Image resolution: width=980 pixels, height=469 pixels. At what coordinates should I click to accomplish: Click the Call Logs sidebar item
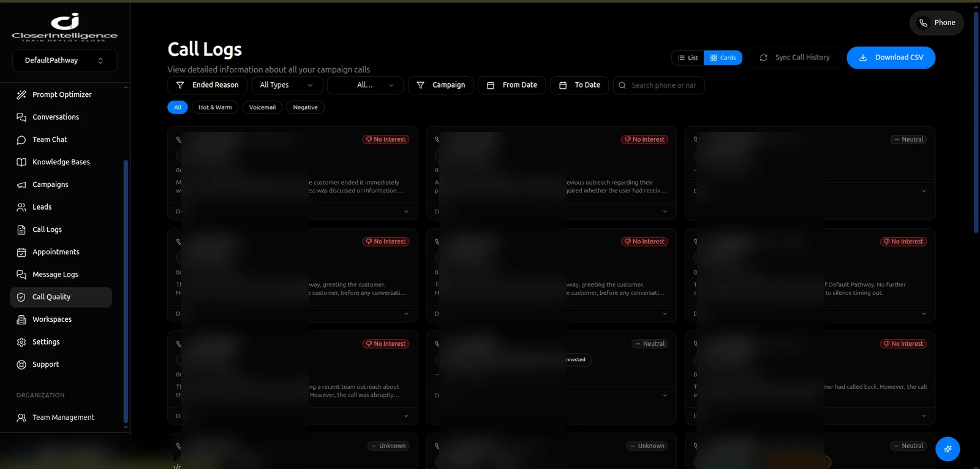click(x=61, y=229)
